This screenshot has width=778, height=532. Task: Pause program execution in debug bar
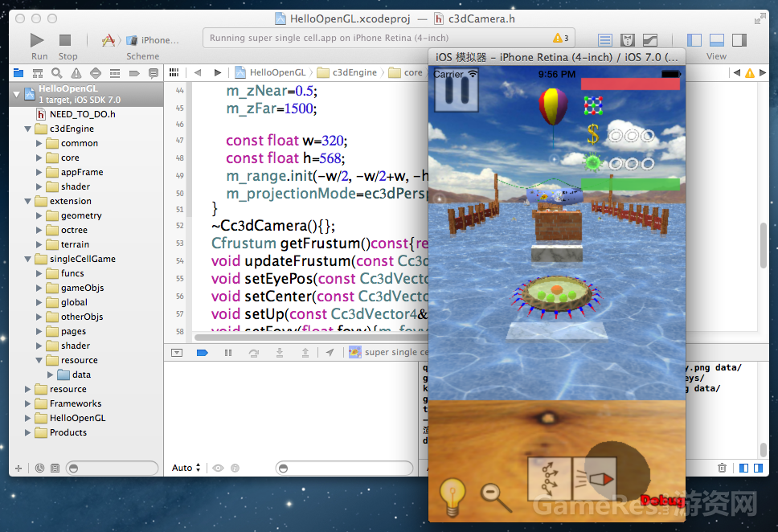click(227, 352)
